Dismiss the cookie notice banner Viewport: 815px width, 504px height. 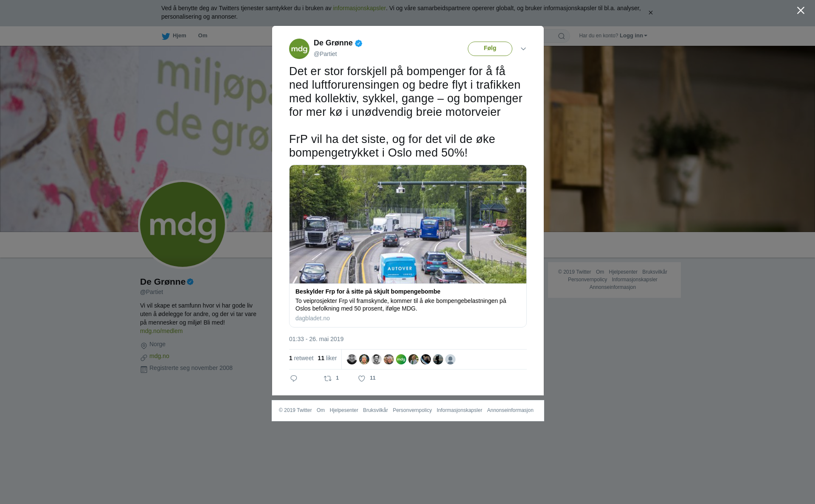click(x=650, y=13)
